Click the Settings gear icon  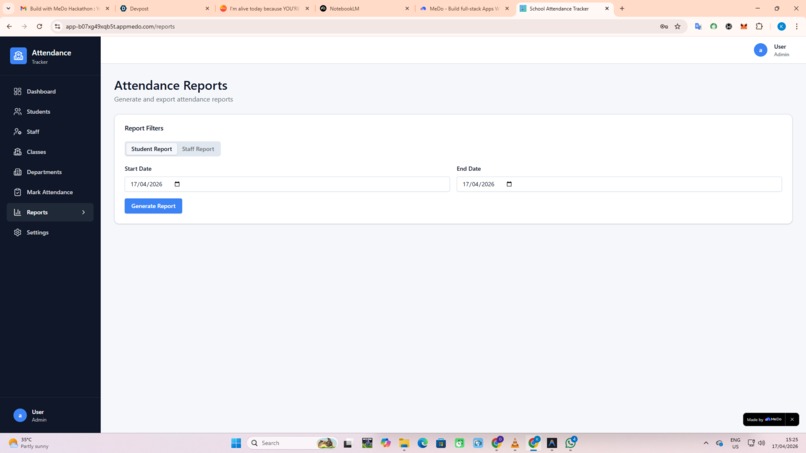[17, 232]
